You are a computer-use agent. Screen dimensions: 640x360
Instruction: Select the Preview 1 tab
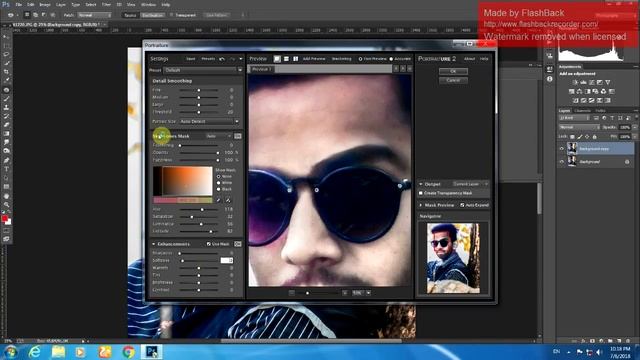261,69
